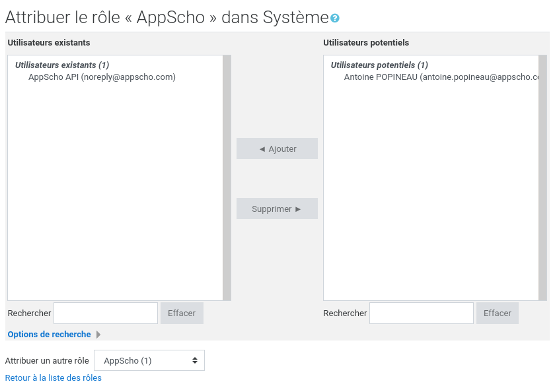
Task: Focus the search field under existing users
Action: point(106,313)
